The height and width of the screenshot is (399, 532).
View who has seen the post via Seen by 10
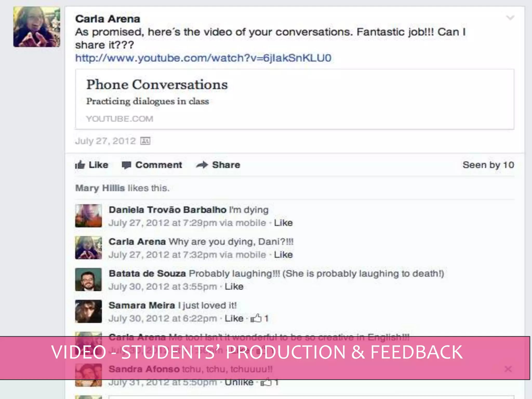pyautogui.click(x=488, y=165)
